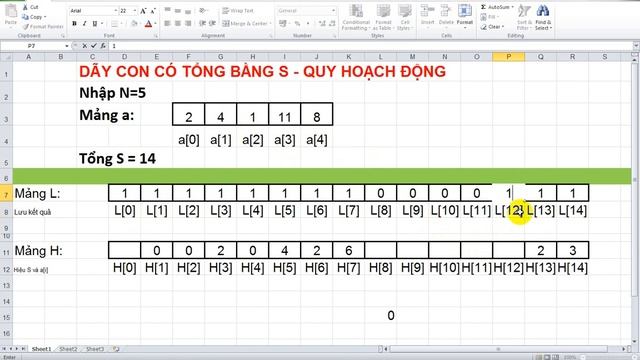Switch to the Sheet2 tab
Viewport: 640px width, 360px height.
(x=68, y=349)
